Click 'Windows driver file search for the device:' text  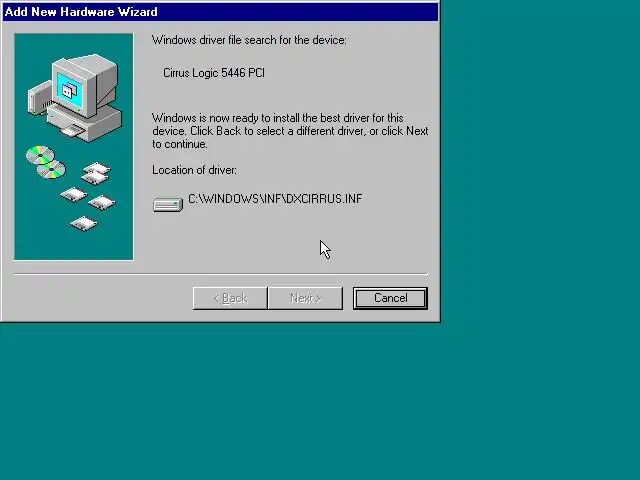point(249,40)
